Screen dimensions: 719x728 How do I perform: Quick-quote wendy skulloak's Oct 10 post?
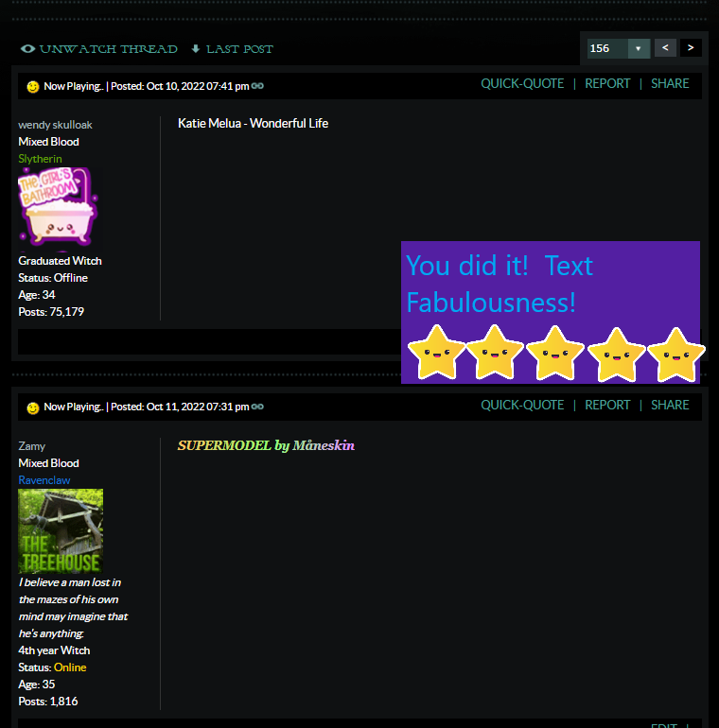click(522, 83)
